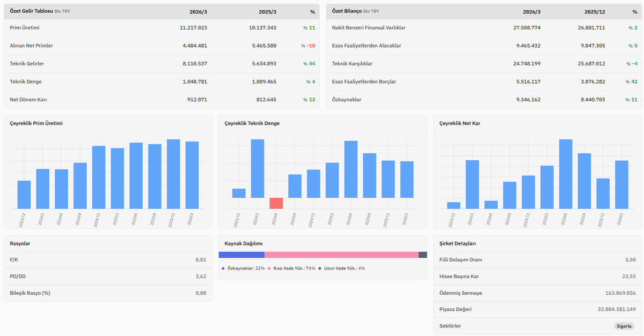This screenshot has width=644, height=336.
Task: Click the Özkaynaklar row label in balance table
Action: coord(347,100)
